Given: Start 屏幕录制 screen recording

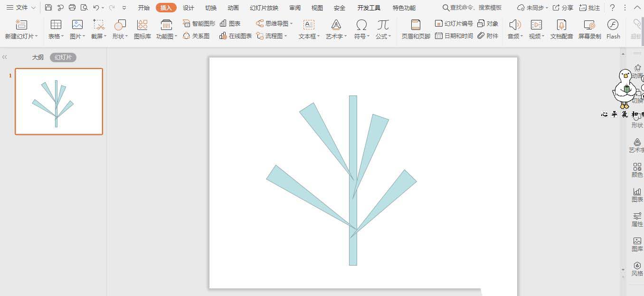Looking at the screenshot, I should tap(589, 29).
